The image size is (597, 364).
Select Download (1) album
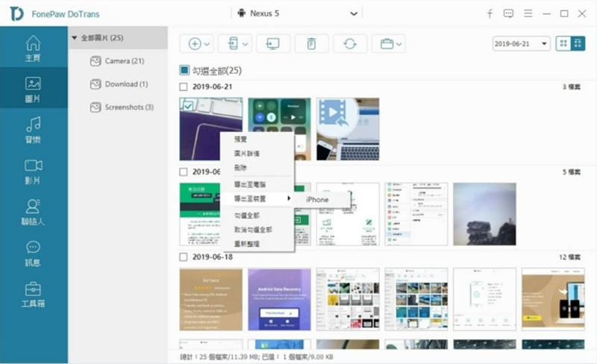(x=126, y=84)
